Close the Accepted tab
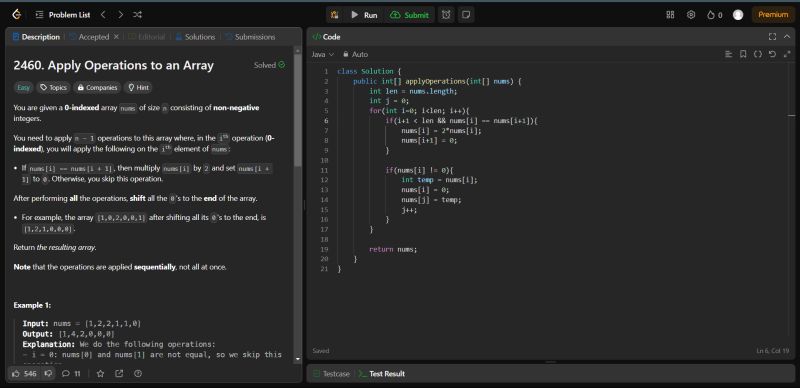 (116, 37)
